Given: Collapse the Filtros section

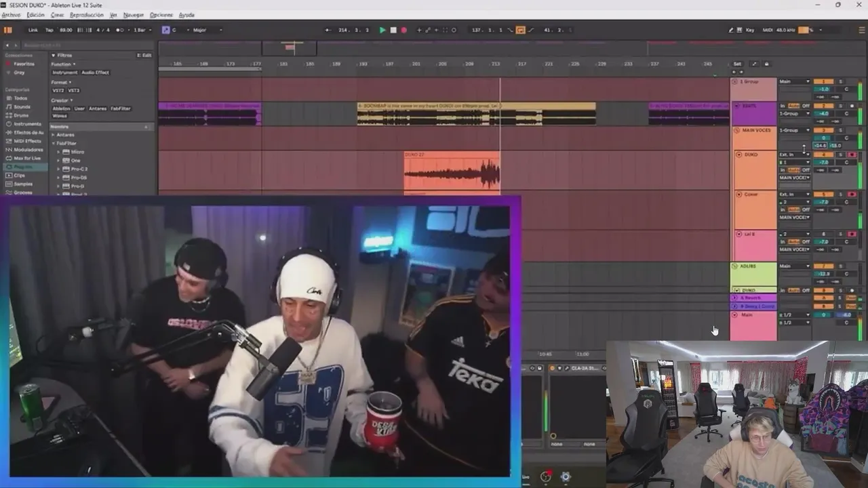Looking at the screenshot, I should point(54,56).
